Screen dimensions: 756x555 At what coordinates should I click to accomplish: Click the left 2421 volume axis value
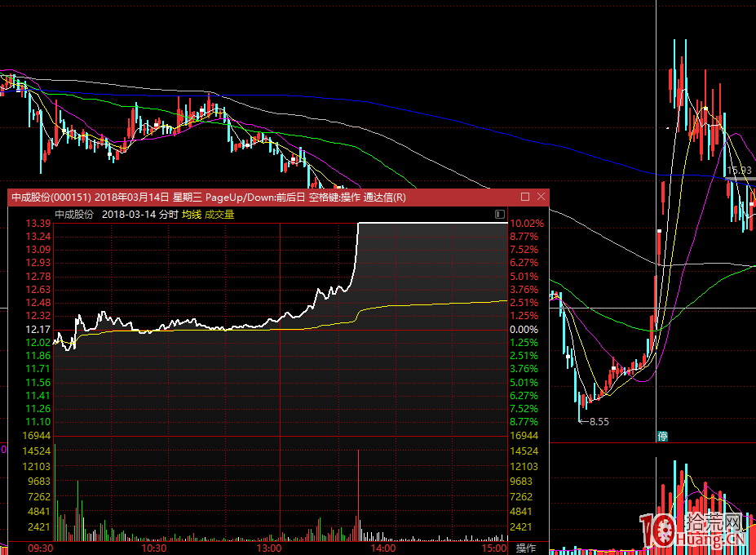click(x=39, y=526)
